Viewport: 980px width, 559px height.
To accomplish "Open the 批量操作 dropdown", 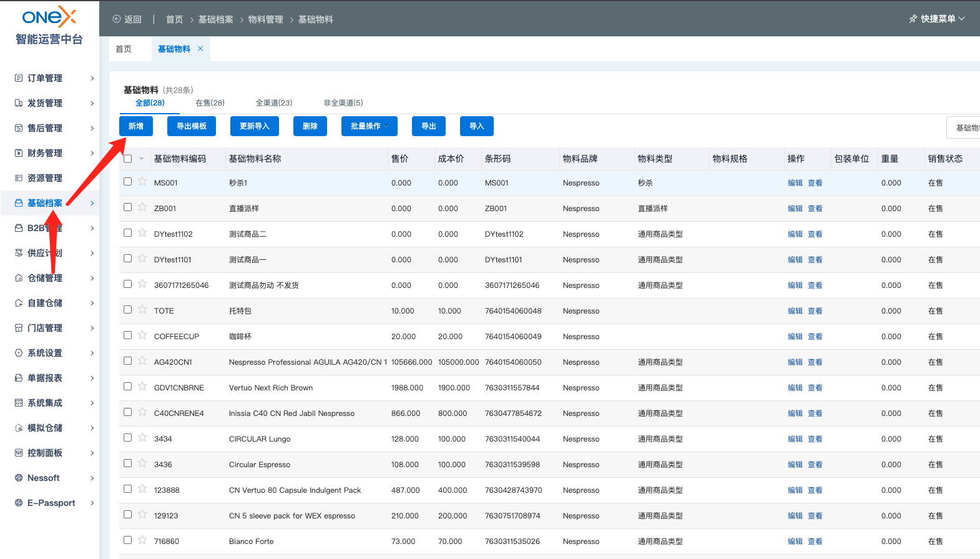I will (x=370, y=126).
